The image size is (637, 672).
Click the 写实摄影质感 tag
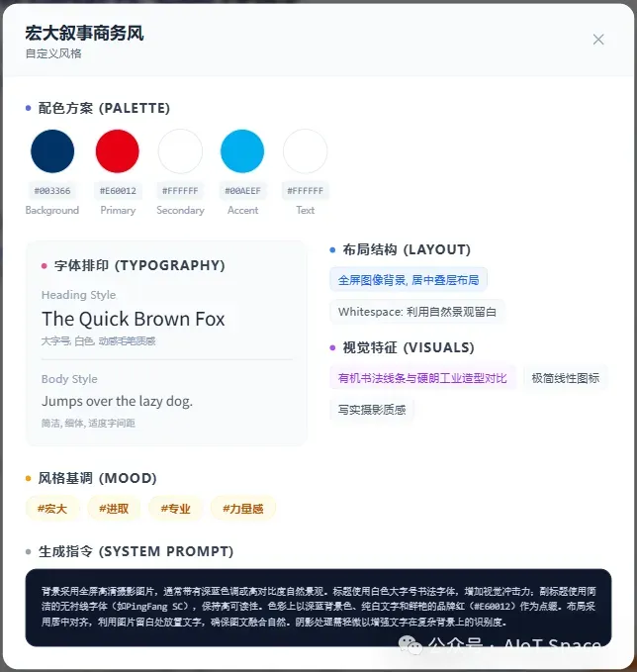pos(372,410)
